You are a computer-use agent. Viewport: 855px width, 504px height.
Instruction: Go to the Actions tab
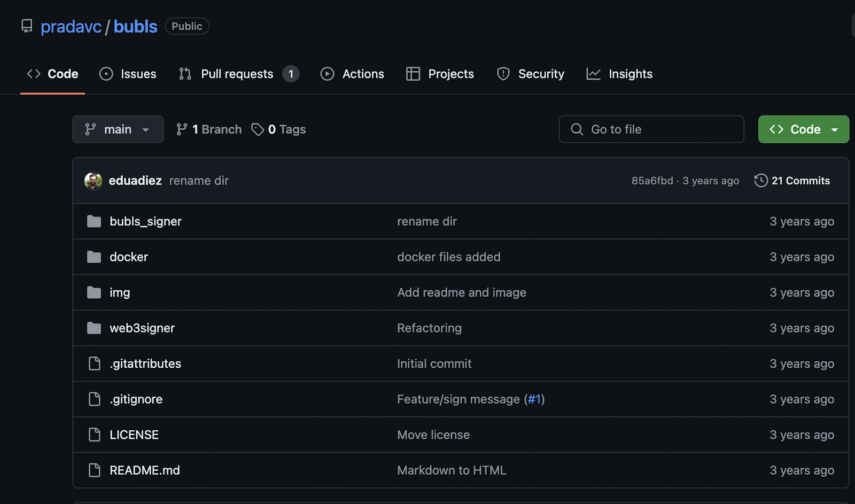tap(352, 74)
